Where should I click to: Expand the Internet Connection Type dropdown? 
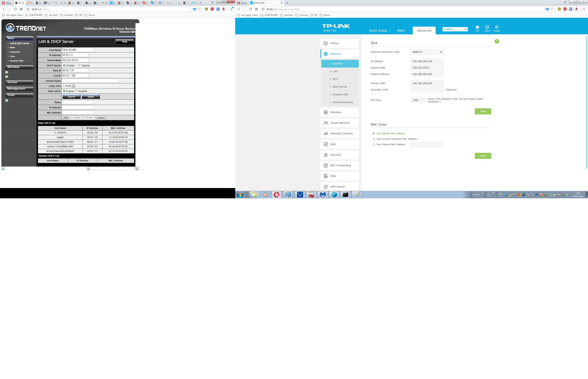pos(427,52)
